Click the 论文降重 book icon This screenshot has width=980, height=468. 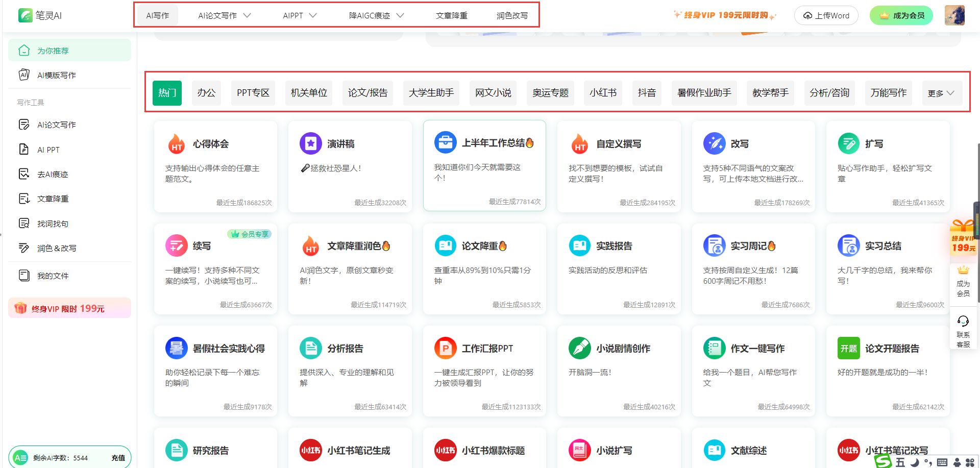pos(445,246)
